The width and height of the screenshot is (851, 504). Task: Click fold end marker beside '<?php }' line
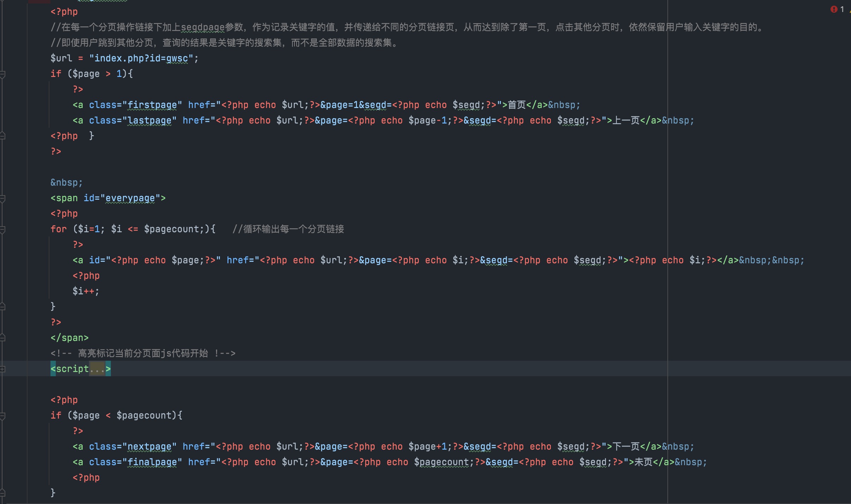[2, 136]
